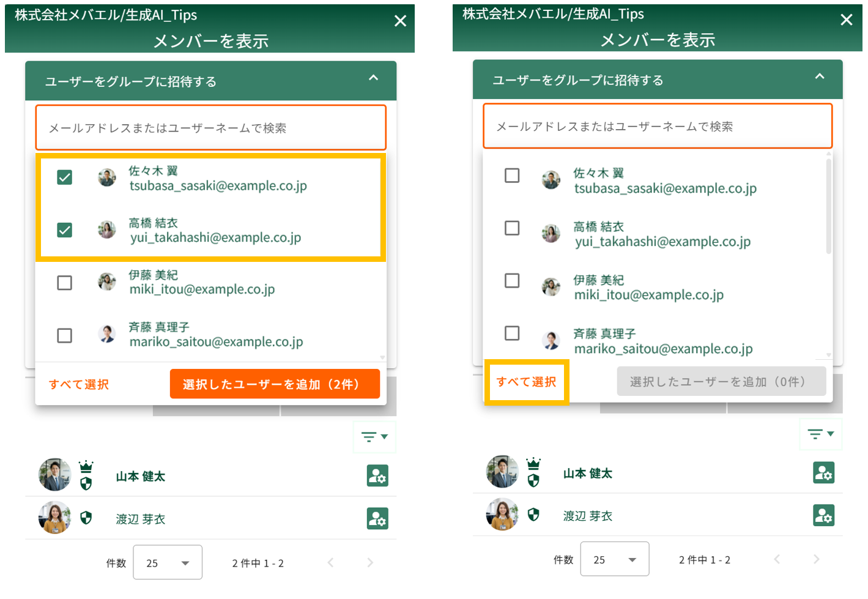Click the previous page arrow in right dialog
Screen dimensions: 868x599
(777, 559)
